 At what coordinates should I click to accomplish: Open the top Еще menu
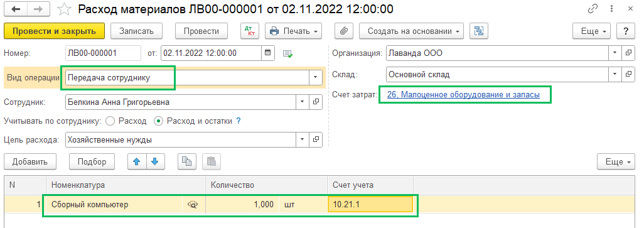coord(591,31)
